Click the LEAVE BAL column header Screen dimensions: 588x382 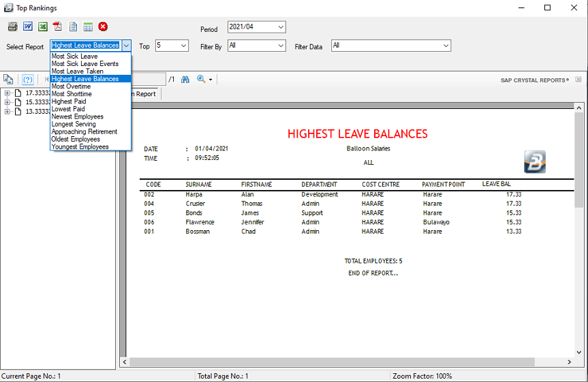pyautogui.click(x=497, y=184)
